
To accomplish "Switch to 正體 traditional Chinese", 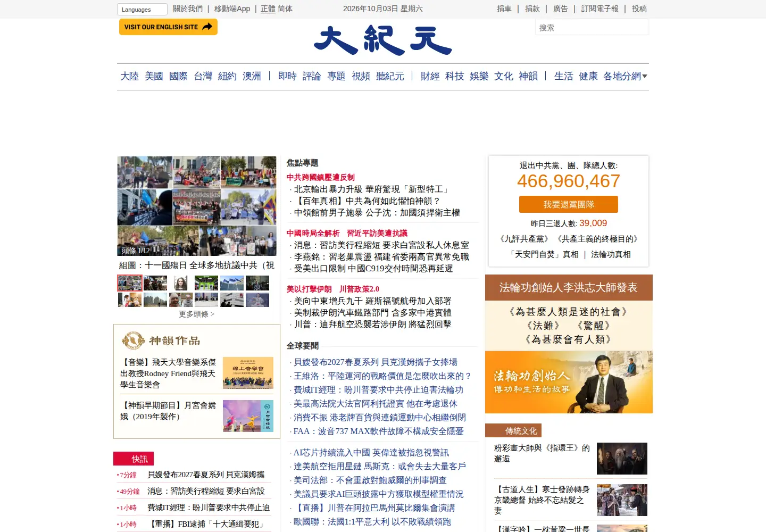I will [x=268, y=9].
